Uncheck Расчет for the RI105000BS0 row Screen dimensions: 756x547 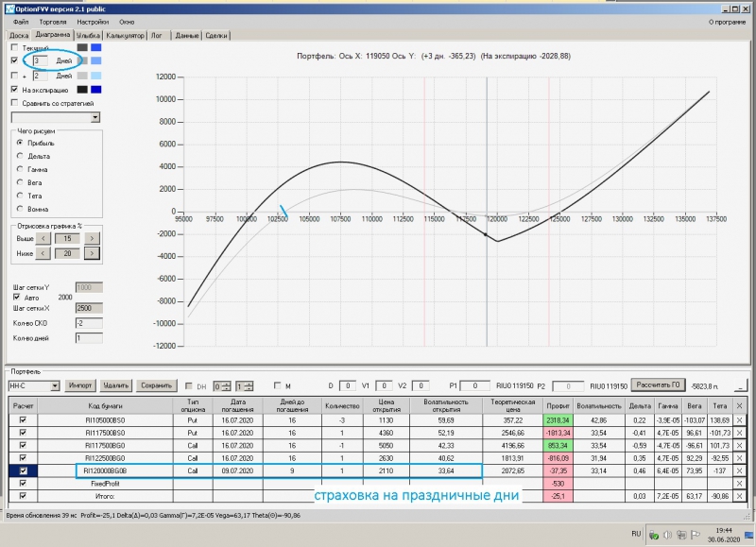coord(23,420)
